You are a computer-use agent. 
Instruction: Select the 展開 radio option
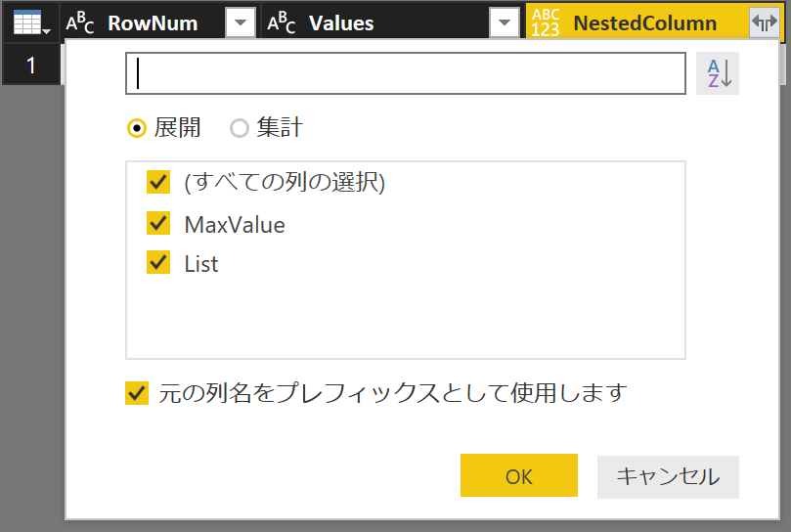coord(137,128)
